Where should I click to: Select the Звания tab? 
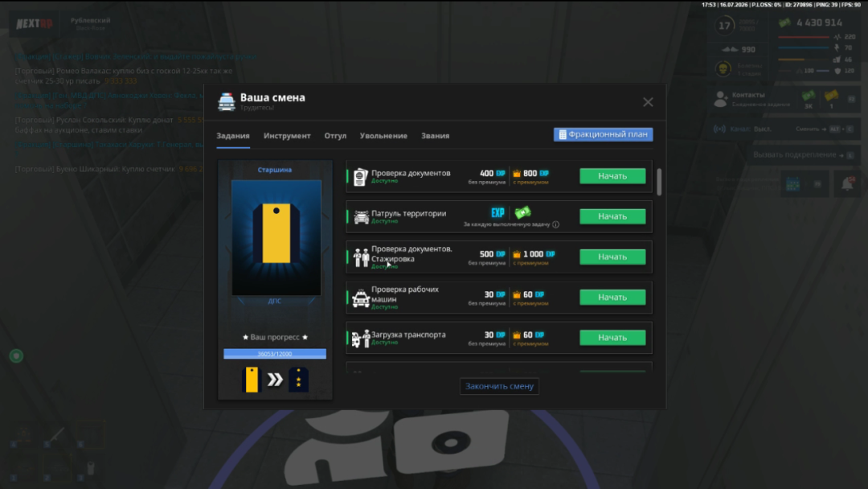click(x=435, y=136)
